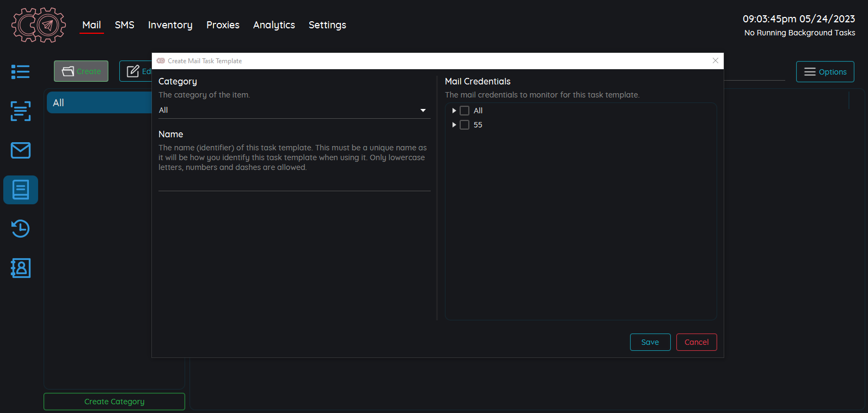
Task: Open the list view sidebar icon
Action: tap(21, 72)
